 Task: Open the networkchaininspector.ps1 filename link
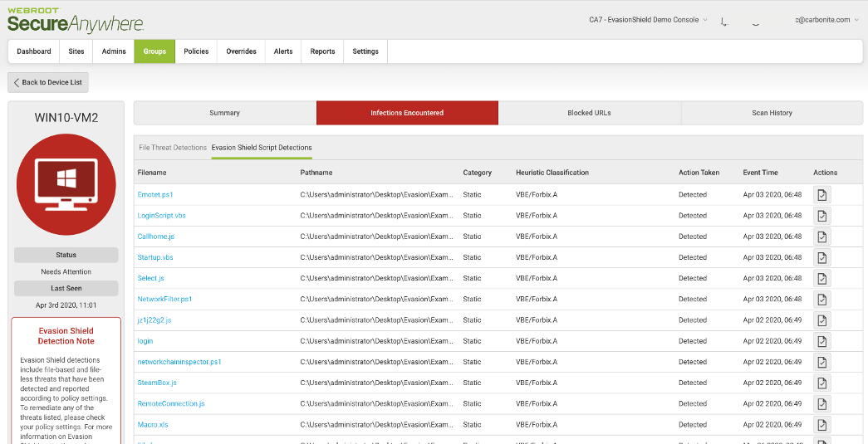179,362
